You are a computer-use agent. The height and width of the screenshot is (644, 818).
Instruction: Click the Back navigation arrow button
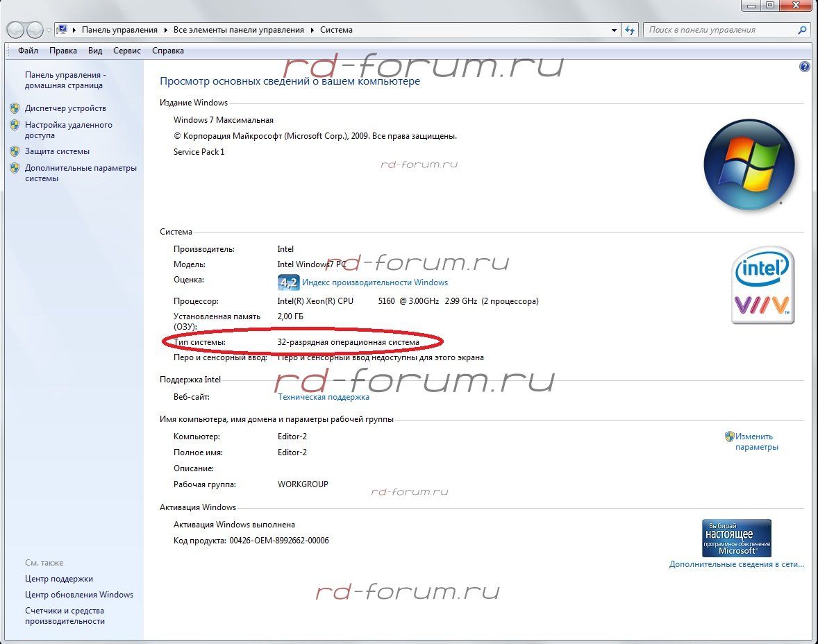(x=15, y=31)
